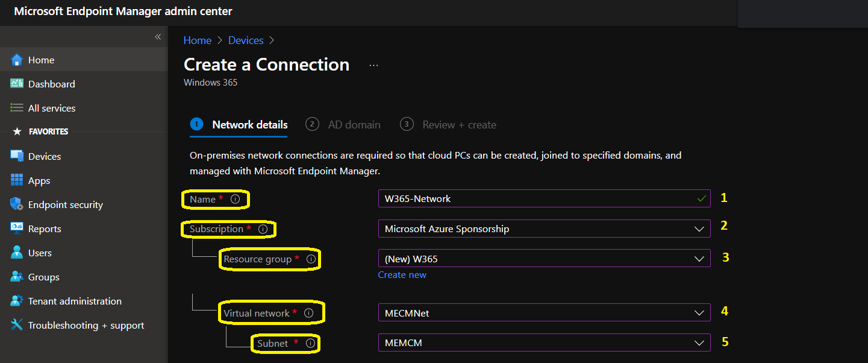868x363 pixels.
Task: Open the Endpoint security shield icon
Action: [x=16, y=204]
